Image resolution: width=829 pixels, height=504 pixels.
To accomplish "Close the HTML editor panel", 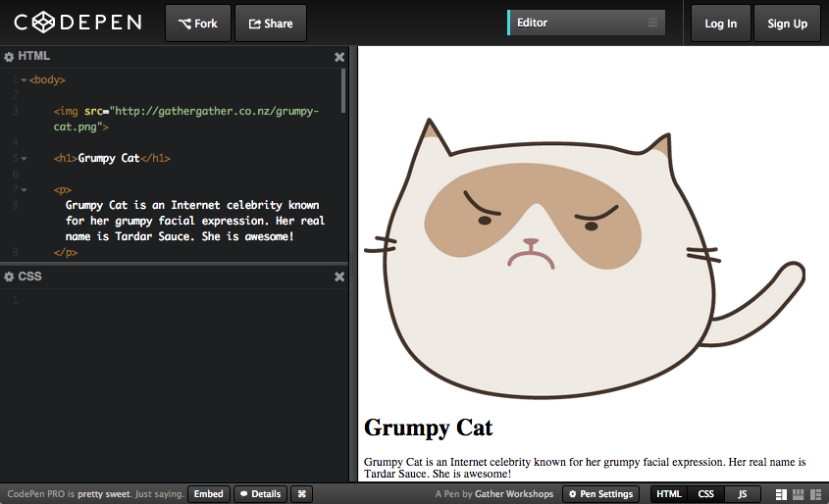I will [x=339, y=57].
